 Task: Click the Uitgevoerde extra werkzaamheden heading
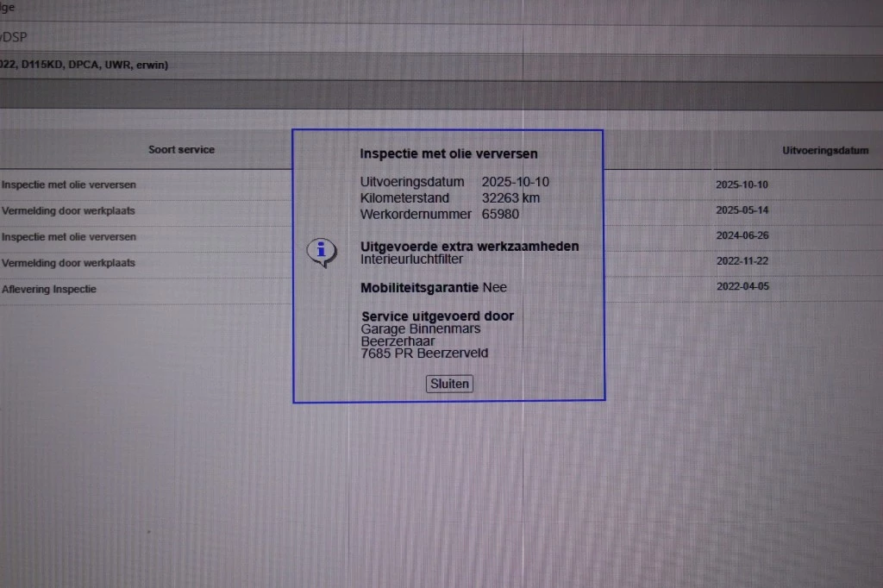coord(469,247)
